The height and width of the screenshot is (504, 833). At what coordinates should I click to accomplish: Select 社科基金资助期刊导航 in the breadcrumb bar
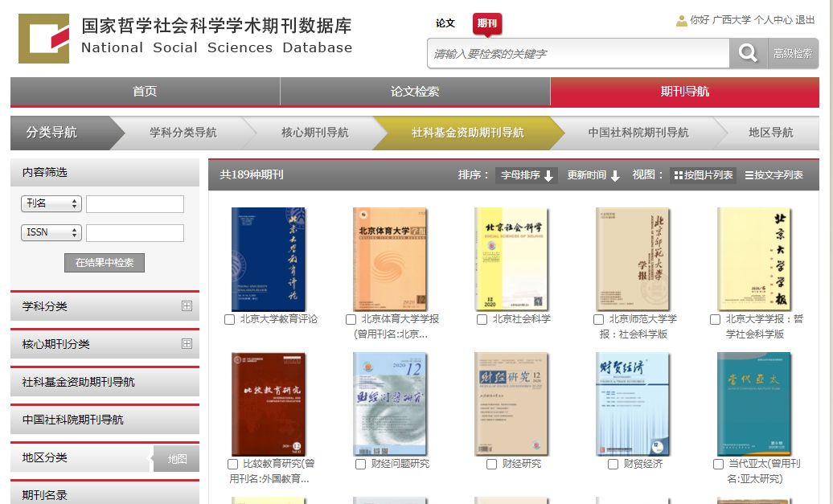click(x=468, y=133)
